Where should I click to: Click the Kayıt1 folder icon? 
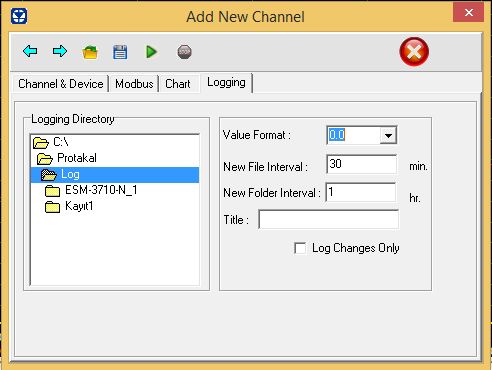click(x=52, y=207)
